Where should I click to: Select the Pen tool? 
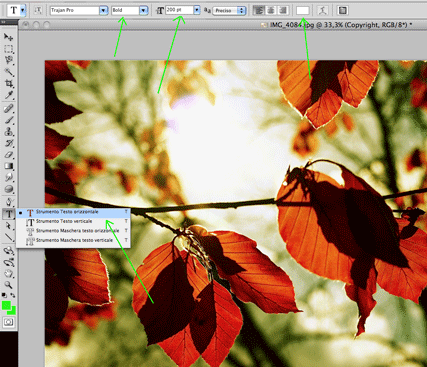[x=9, y=202]
